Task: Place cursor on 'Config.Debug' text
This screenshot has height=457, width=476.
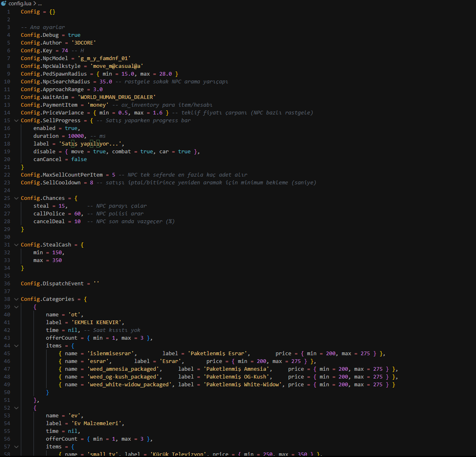Action: tap(40, 35)
